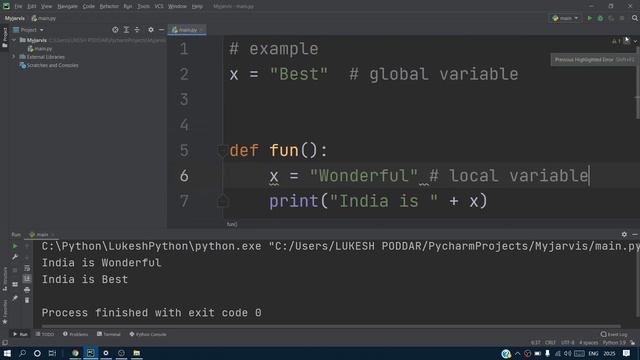Open Terminal tool window tab
This screenshot has height=360, width=640.
[x=109, y=334]
